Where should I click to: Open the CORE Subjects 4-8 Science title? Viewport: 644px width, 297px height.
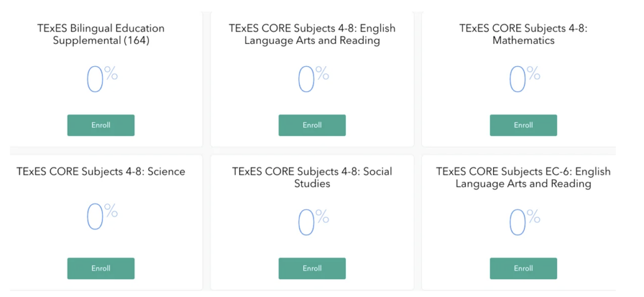tap(101, 171)
